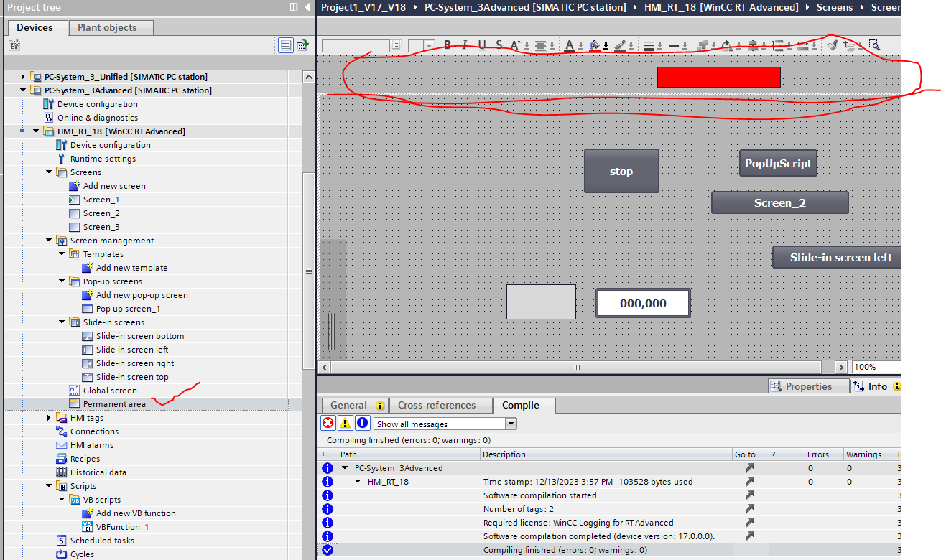Click the Go to arrow for HMI_RT_18
Viewport: 941px width, 560px height.
tap(749, 482)
